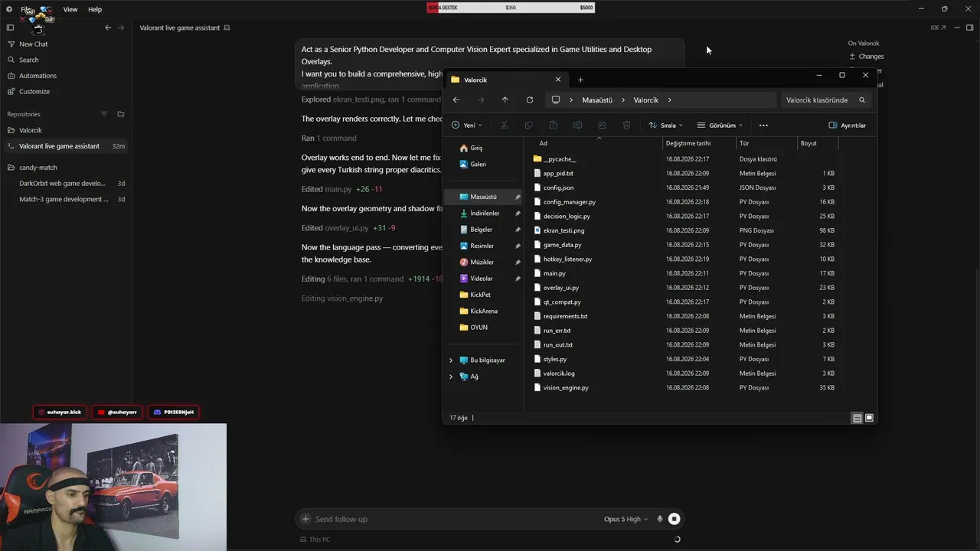Click the Changes item in the right panel
Screen dimensions: 980x551
(x=867, y=57)
